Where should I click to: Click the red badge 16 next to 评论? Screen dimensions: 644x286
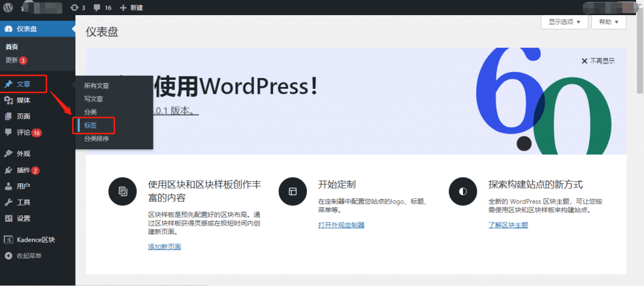pos(36,133)
